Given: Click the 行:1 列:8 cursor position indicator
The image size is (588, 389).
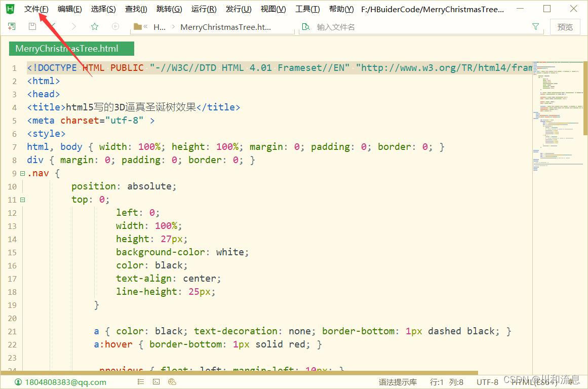Looking at the screenshot, I should point(446,382).
